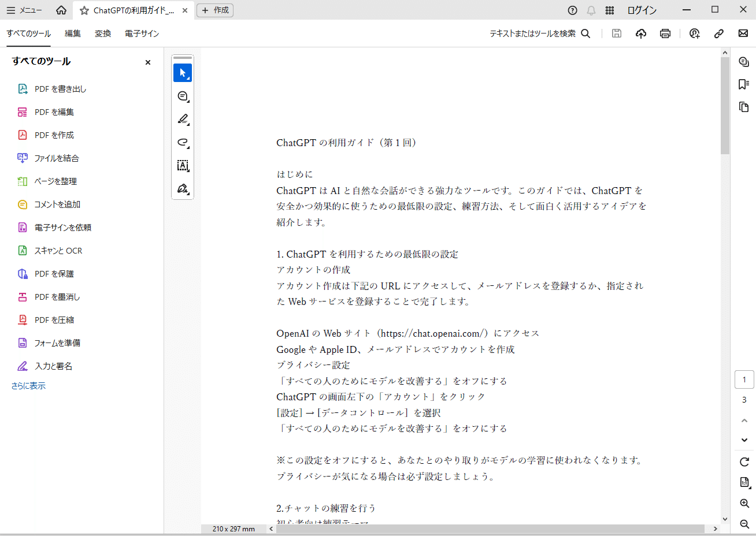Star the ChatGPTの利用ガイド tab

[x=84, y=10]
